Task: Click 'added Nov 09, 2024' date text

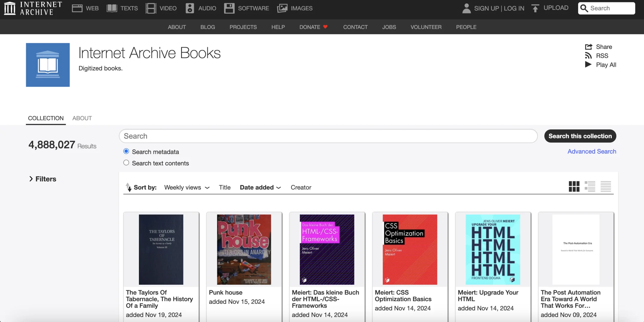Action: [x=569, y=315]
